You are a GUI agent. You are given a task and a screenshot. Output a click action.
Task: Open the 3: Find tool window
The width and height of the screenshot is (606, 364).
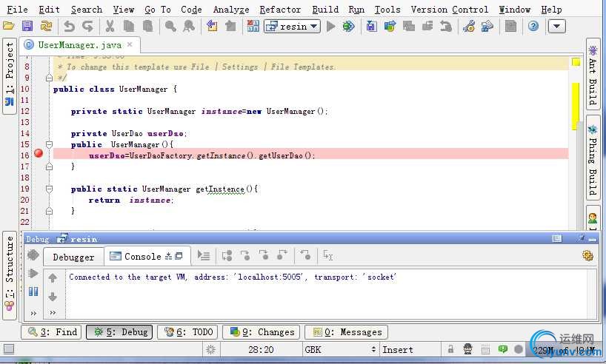point(51,332)
